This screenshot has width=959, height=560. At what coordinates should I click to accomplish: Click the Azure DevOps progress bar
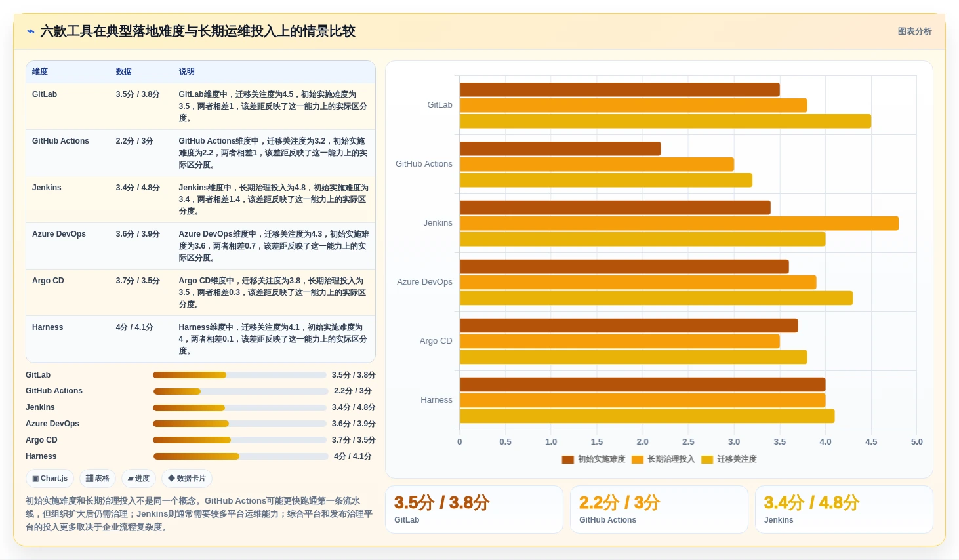[239, 424]
